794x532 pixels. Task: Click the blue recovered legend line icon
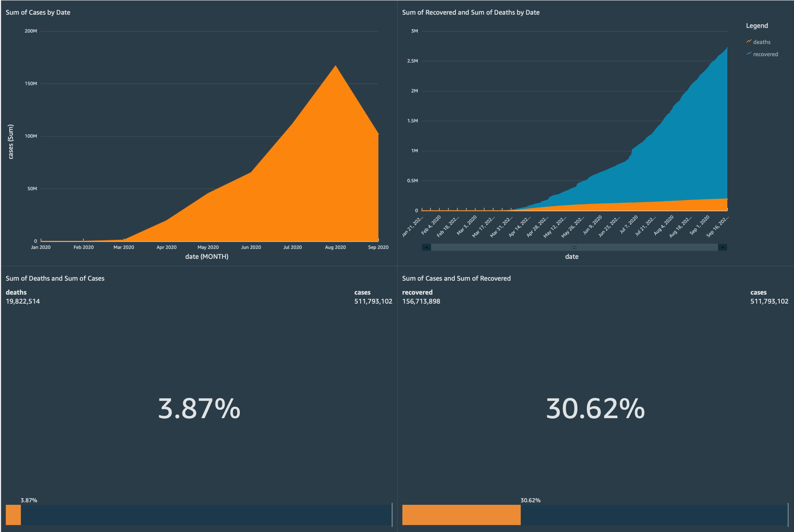[x=749, y=54]
